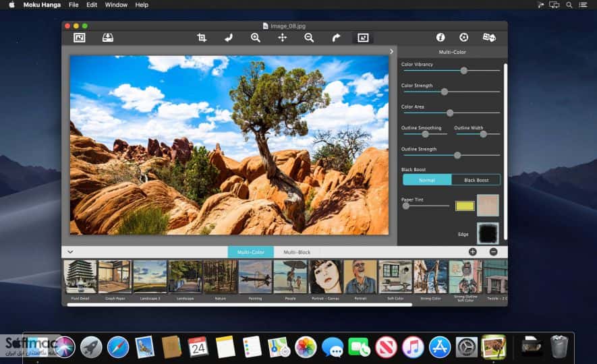This screenshot has height=364, width=597.
Task: Switch to the Multi-Block tab
Action: pyautogui.click(x=297, y=252)
